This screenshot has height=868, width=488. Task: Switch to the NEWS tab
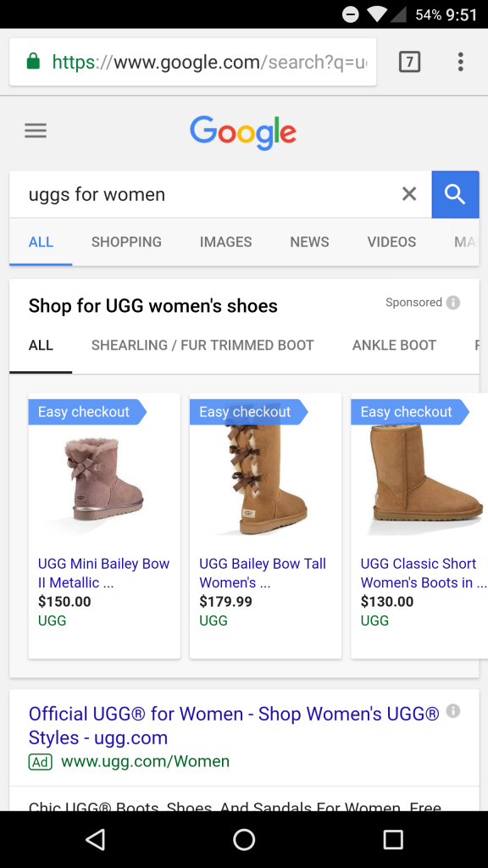click(309, 242)
